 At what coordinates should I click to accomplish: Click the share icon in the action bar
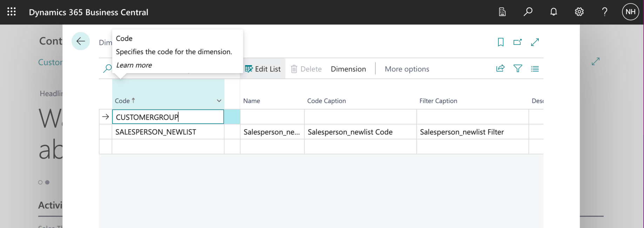pos(501,69)
